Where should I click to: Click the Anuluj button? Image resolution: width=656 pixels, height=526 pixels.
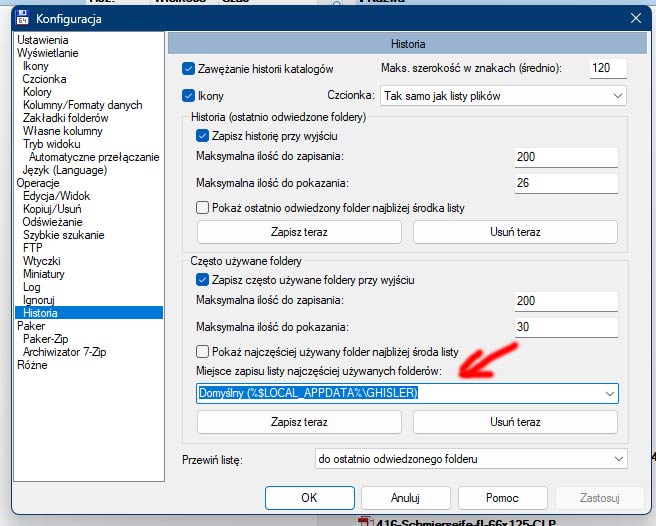pyautogui.click(x=405, y=498)
